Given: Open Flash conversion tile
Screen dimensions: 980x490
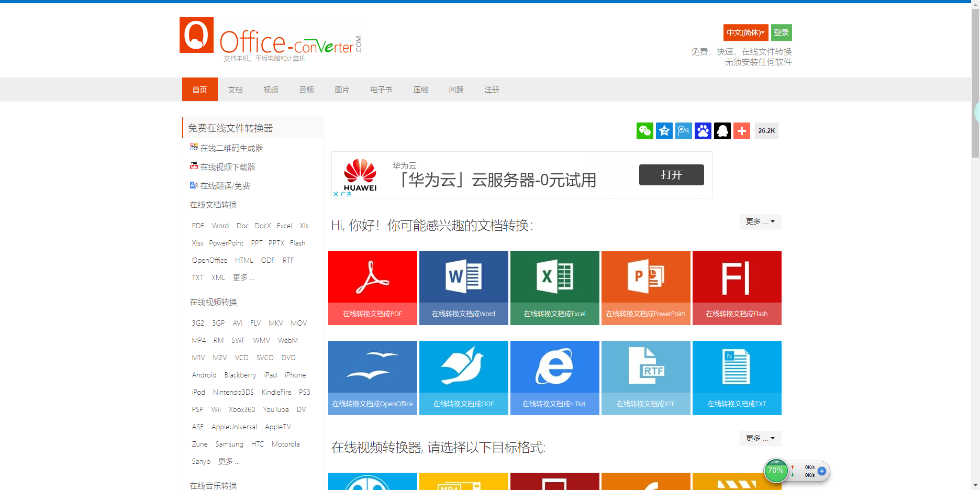Looking at the screenshot, I should click(737, 288).
